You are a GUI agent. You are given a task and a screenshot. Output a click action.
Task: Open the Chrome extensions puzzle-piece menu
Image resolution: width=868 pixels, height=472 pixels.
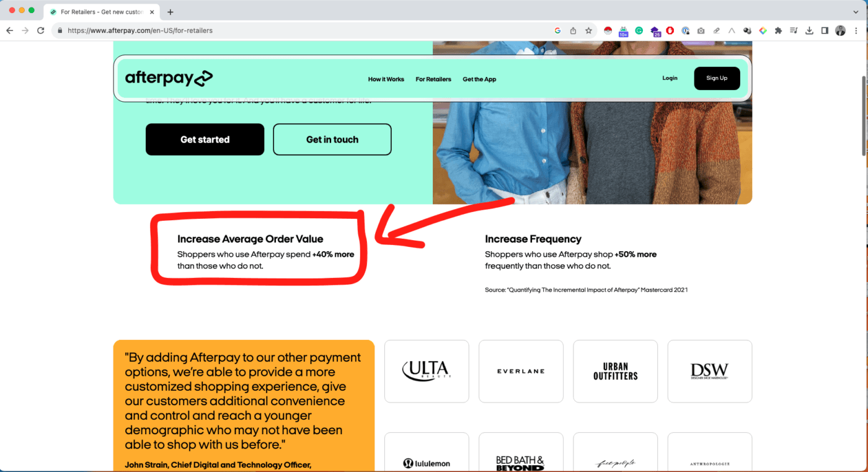click(778, 30)
